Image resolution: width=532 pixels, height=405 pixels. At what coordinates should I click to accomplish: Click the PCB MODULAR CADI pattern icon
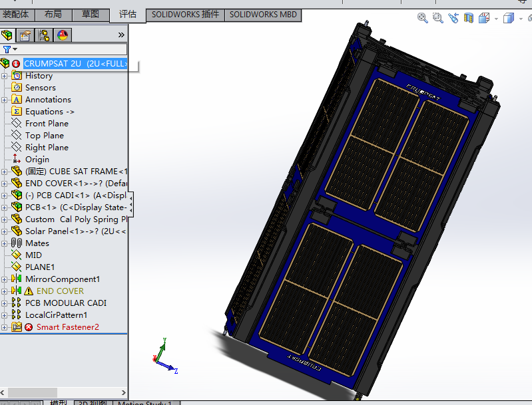17,303
